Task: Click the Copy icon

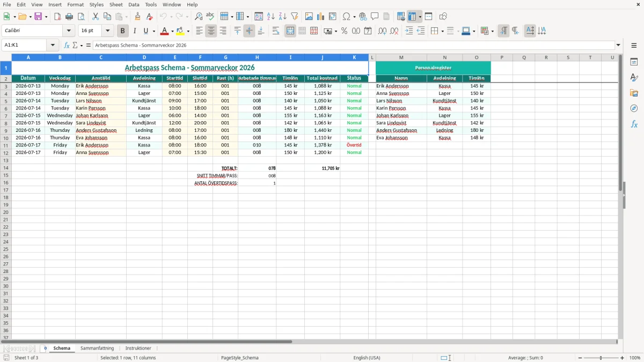Action: tap(107, 17)
